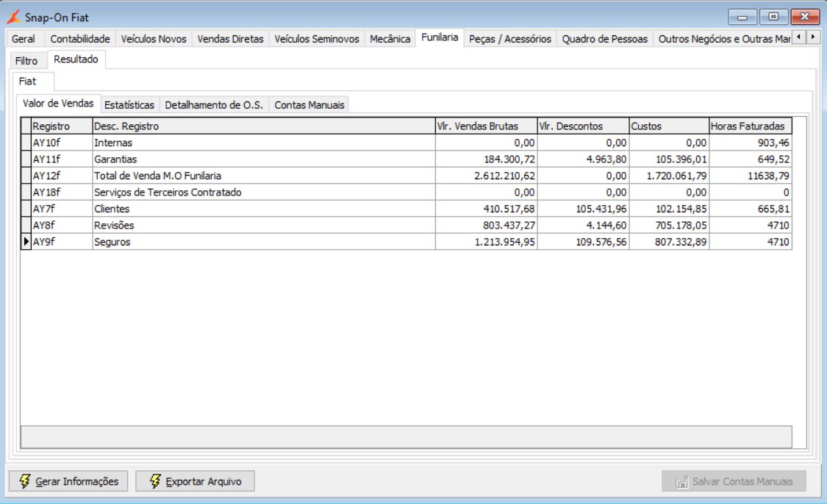Select the Funilaria tab
Image resolution: width=827 pixels, height=504 pixels.
pos(440,37)
